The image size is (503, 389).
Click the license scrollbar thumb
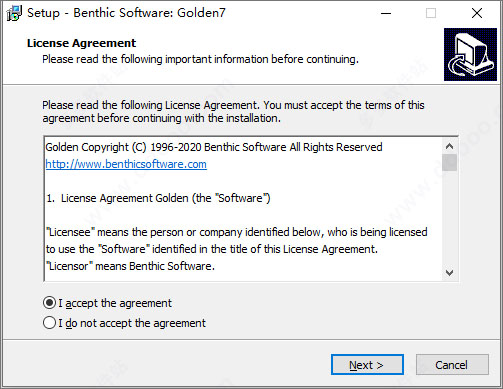449,162
